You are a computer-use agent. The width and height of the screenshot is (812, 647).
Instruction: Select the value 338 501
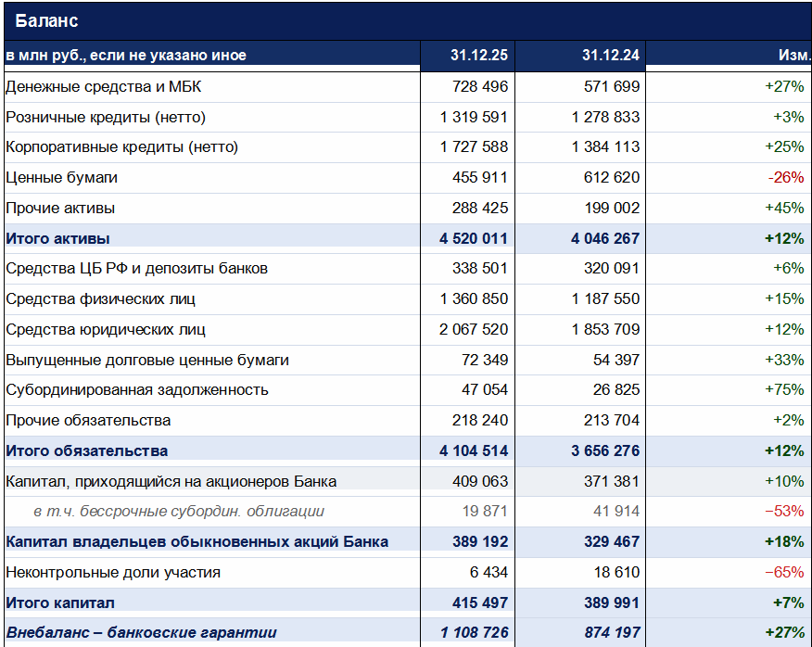click(480, 269)
